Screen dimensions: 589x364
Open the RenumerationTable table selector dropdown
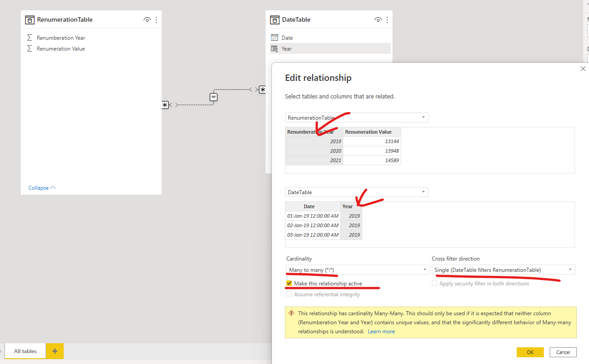357,117
